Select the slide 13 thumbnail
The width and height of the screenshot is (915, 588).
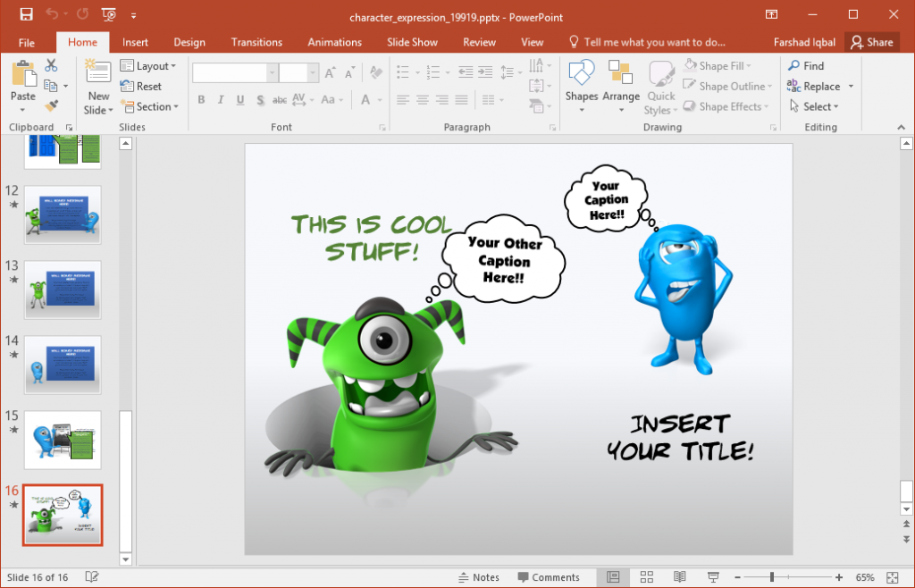click(x=63, y=289)
